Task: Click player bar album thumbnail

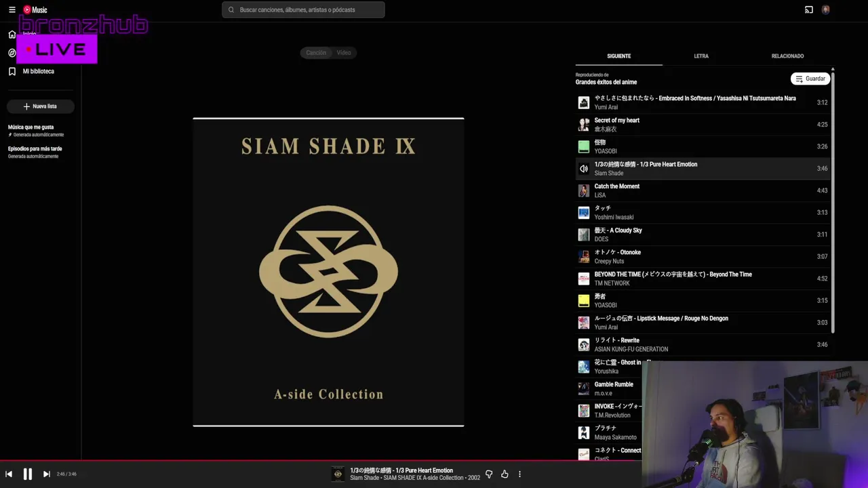Action: point(338,474)
